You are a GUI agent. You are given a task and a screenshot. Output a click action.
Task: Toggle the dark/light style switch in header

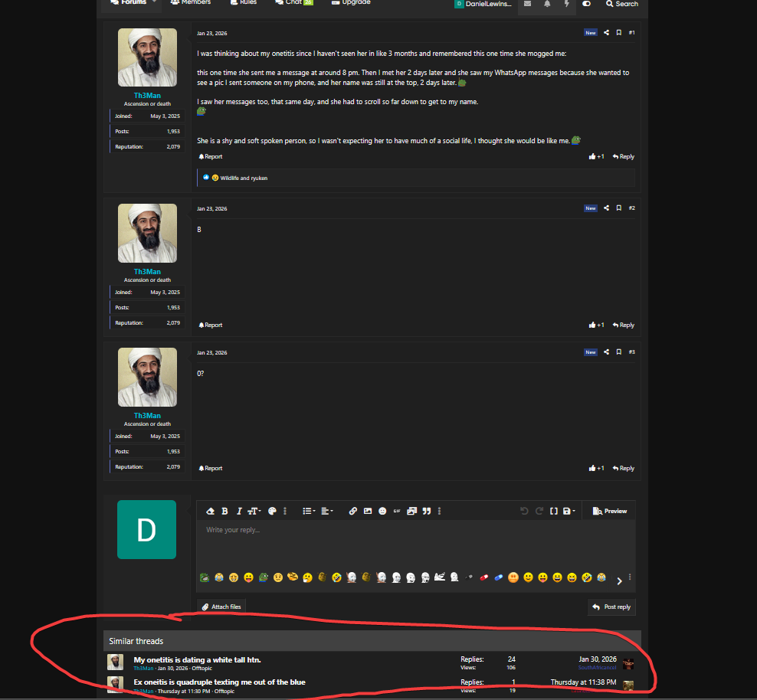[x=586, y=4]
